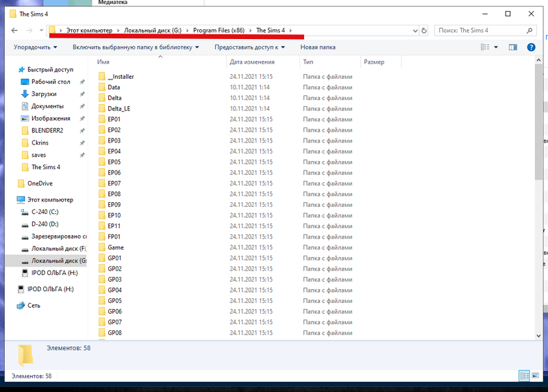Click the EP11 folder icon
548x392 pixels.
pos(101,226)
